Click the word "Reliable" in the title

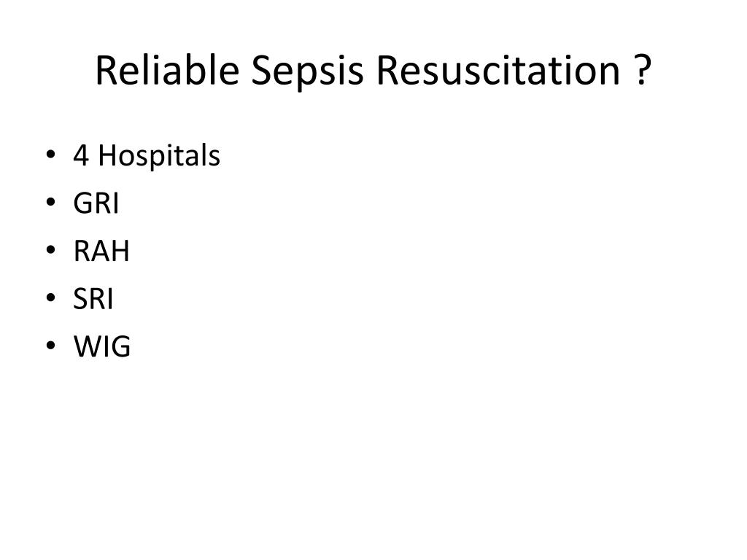click(167, 70)
